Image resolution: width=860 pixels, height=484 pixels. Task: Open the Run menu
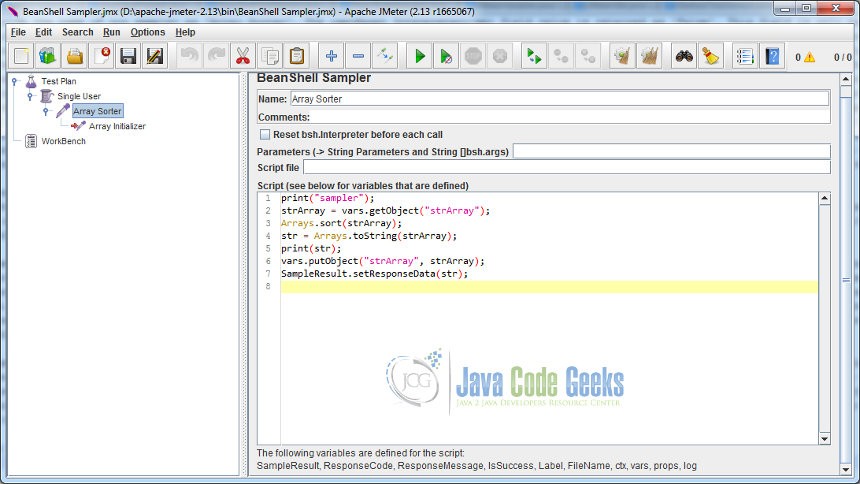point(111,32)
